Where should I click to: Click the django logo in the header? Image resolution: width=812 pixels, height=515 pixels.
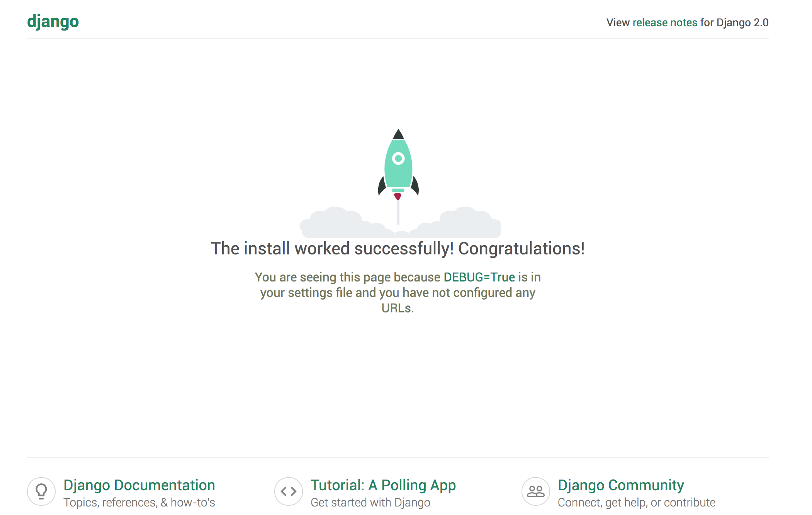53,22
